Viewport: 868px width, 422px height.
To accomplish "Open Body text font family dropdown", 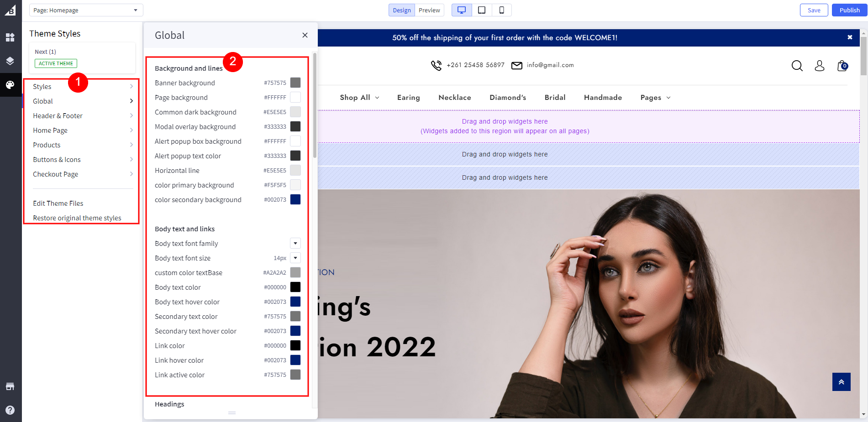I will pos(295,244).
